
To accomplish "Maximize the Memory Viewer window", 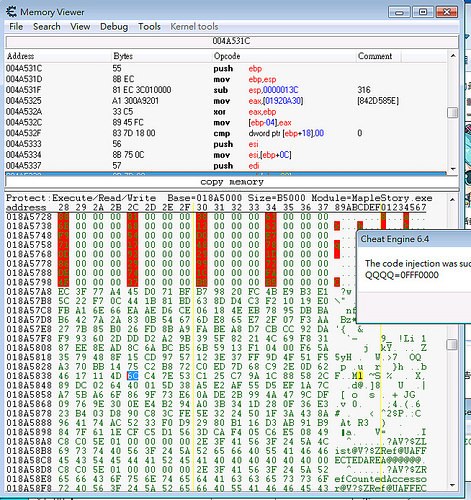I will (423, 12).
